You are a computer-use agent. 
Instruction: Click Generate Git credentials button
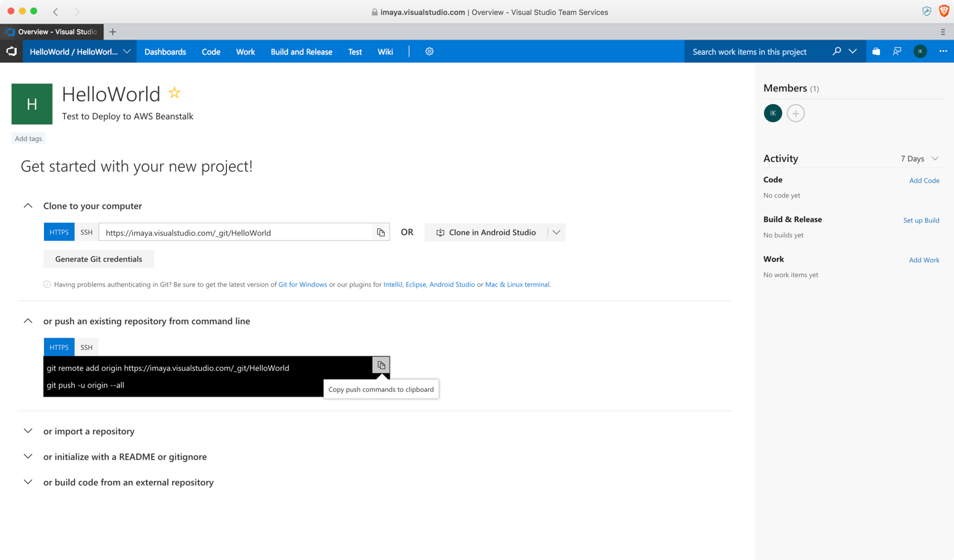coord(99,259)
